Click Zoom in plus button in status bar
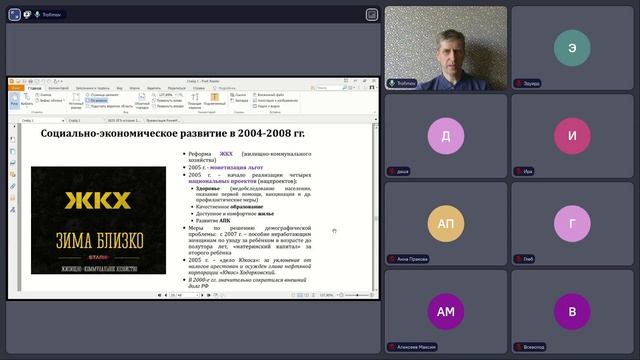Screen dimensions: 640x360 coord(372,295)
